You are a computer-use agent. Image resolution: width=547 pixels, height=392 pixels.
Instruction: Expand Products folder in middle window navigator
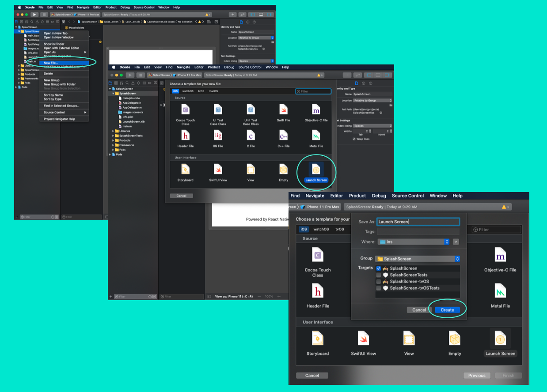pyautogui.click(x=113, y=140)
